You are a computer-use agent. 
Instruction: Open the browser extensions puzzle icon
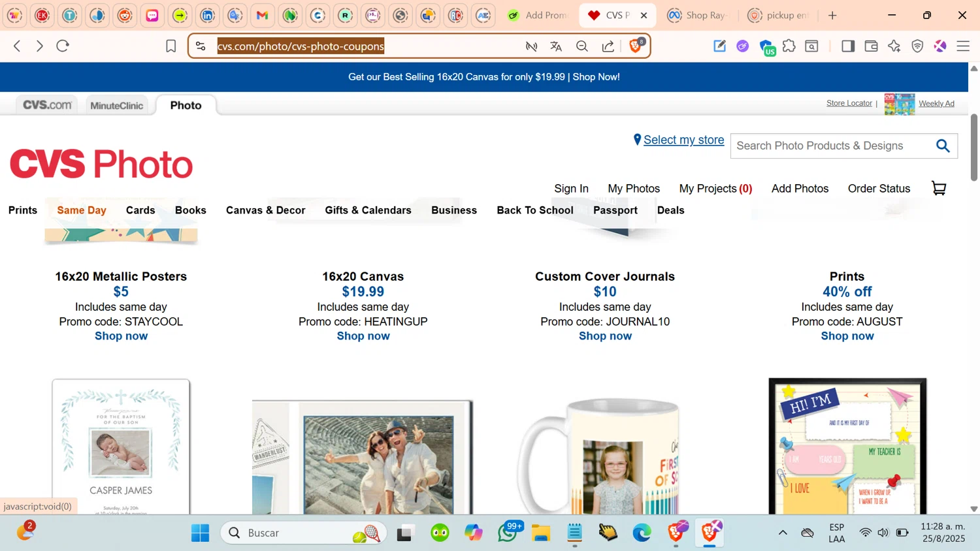pos(789,46)
